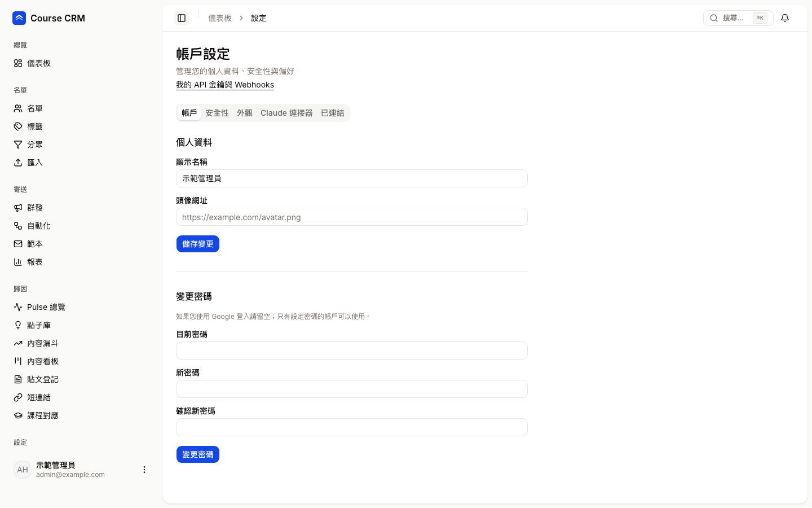The image size is (812, 508).
Task: Toggle the sidebar panel icon
Action: pos(182,18)
